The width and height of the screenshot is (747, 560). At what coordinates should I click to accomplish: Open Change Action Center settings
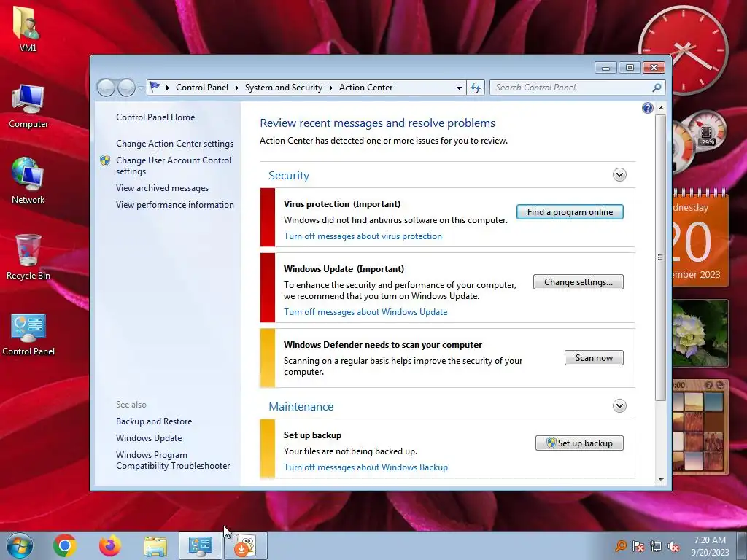pyautogui.click(x=174, y=144)
